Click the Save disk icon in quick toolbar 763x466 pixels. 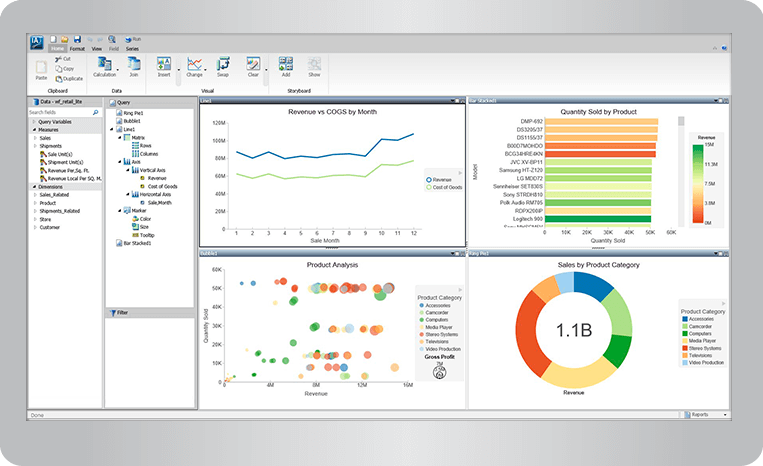77,39
